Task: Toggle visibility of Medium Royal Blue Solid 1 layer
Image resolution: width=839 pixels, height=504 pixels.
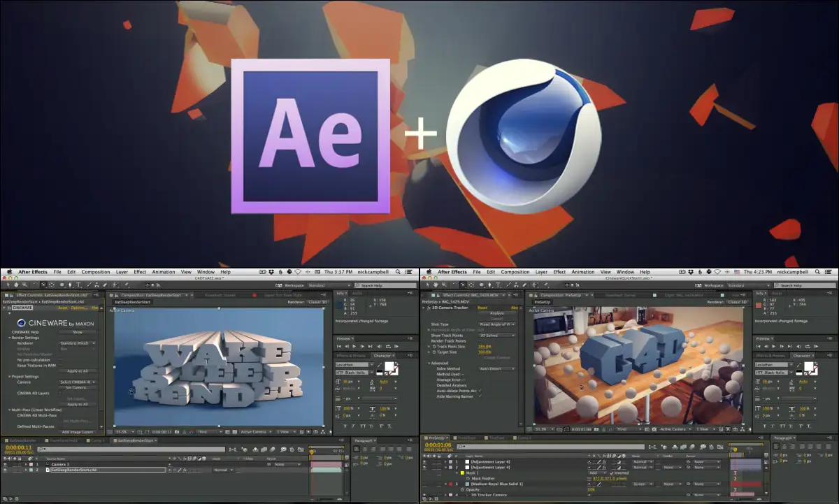Action: click(x=426, y=484)
